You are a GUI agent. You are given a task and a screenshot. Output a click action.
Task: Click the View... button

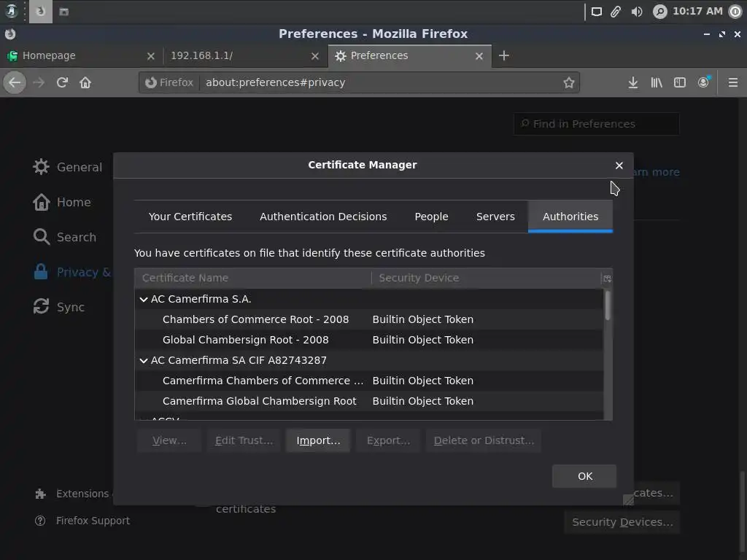[x=169, y=440]
